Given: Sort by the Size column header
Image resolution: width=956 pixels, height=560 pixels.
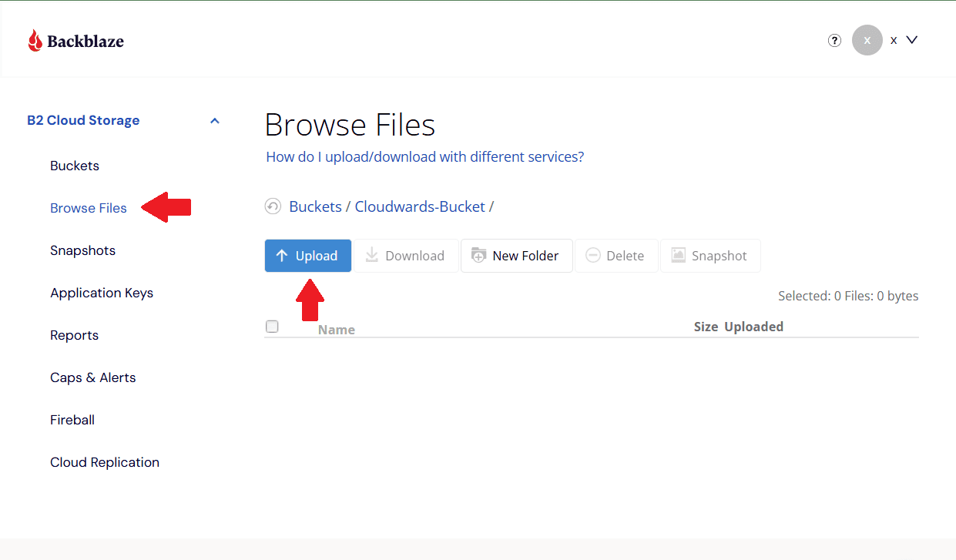Looking at the screenshot, I should click(x=706, y=327).
